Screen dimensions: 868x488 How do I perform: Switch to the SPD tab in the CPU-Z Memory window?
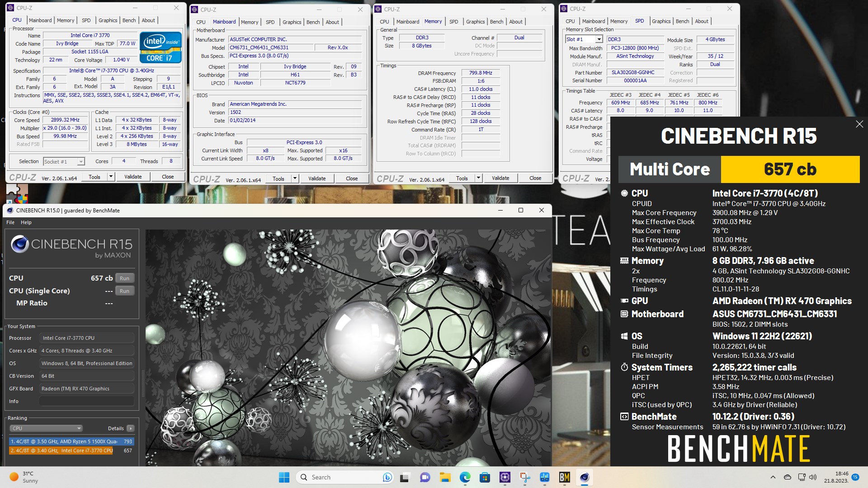(x=453, y=22)
